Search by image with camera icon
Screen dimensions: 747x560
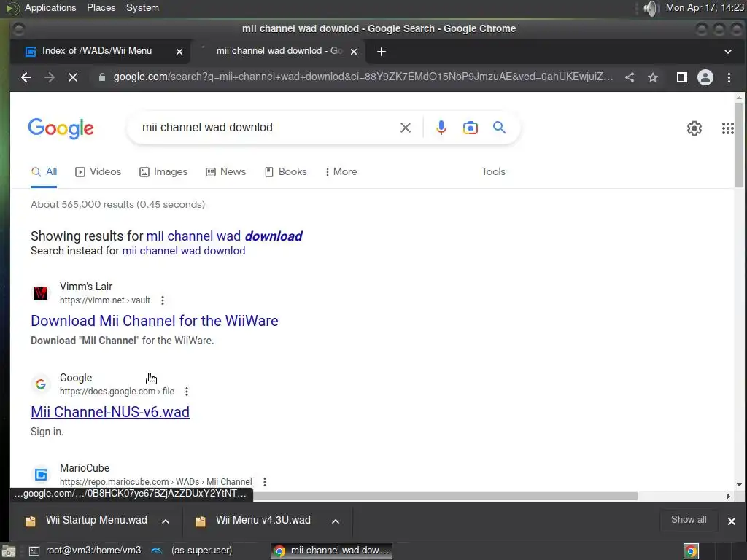click(471, 128)
